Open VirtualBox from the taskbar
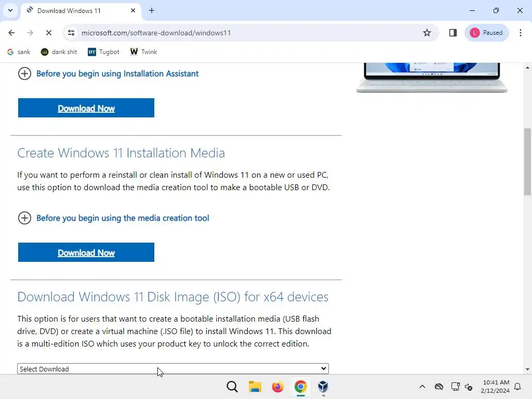 tap(323, 387)
